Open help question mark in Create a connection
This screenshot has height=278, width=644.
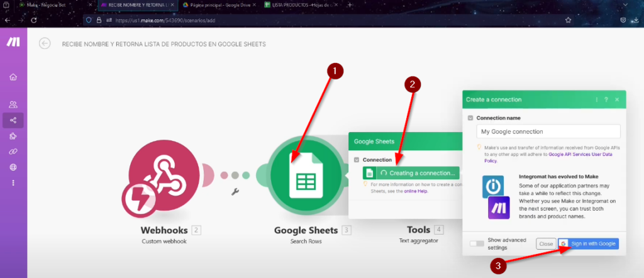pyautogui.click(x=606, y=99)
